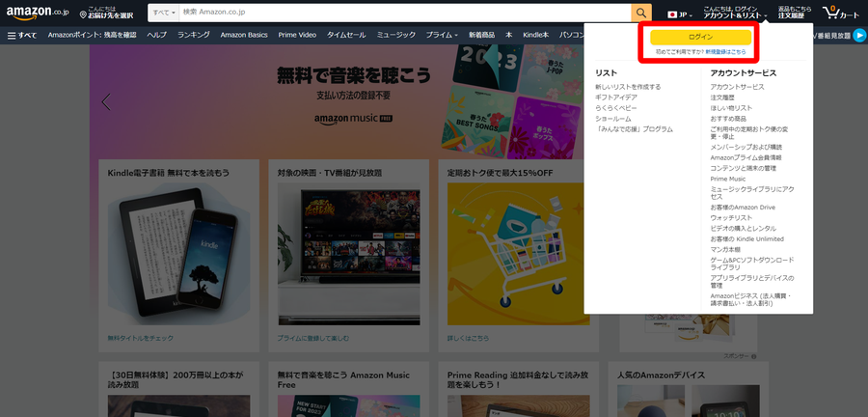Select 新しいリストを作成する

point(628,87)
